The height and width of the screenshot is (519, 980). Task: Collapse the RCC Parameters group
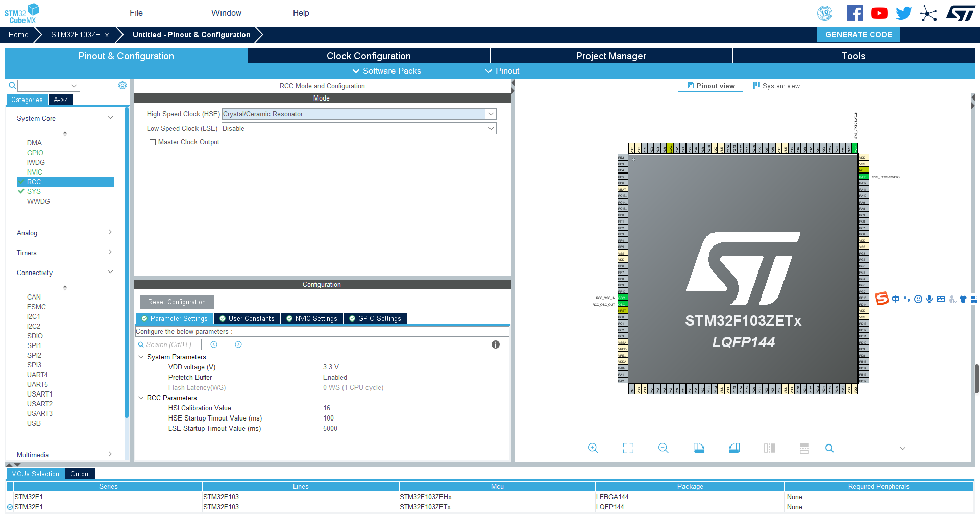(141, 398)
